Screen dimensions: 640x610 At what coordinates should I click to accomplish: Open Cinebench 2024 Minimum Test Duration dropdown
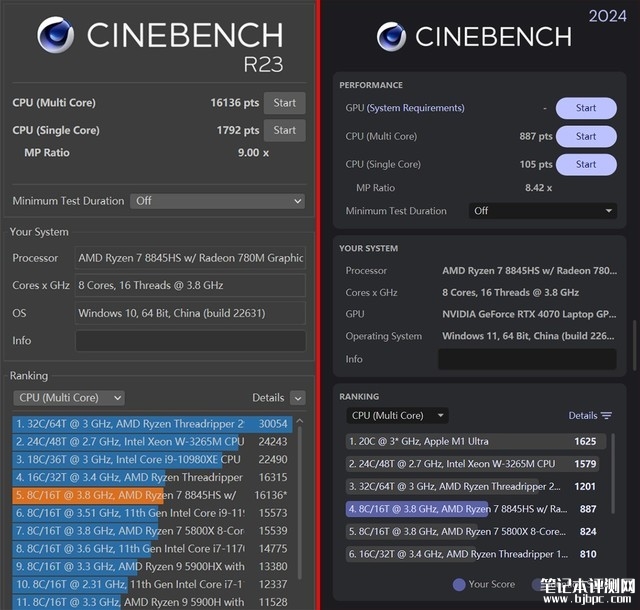pyautogui.click(x=542, y=211)
